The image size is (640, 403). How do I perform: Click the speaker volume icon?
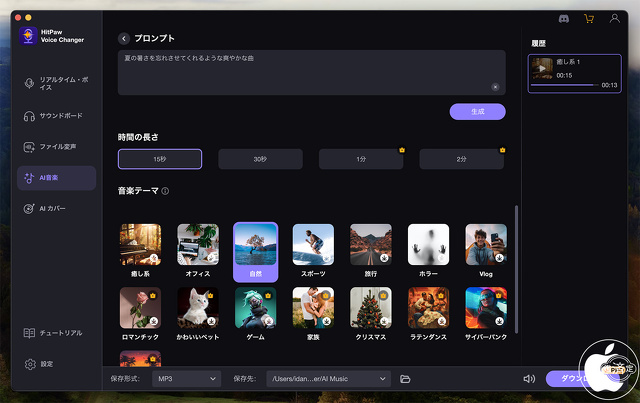(x=529, y=379)
